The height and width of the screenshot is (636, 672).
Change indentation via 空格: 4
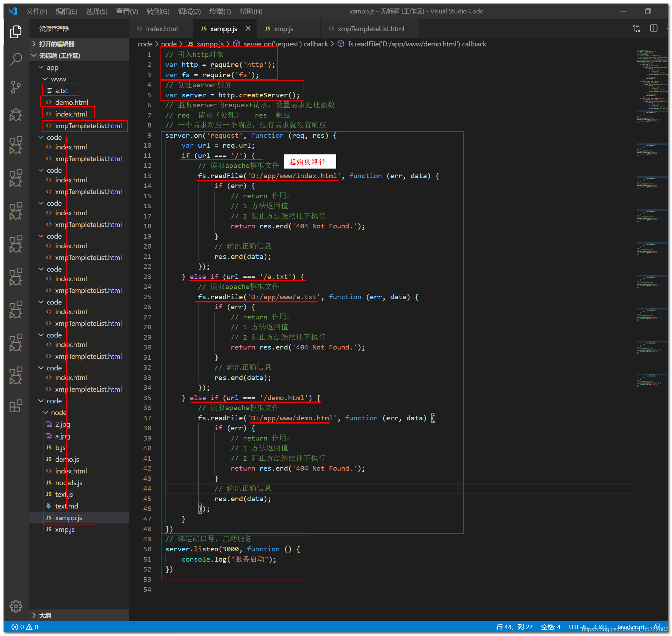click(x=550, y=627)
